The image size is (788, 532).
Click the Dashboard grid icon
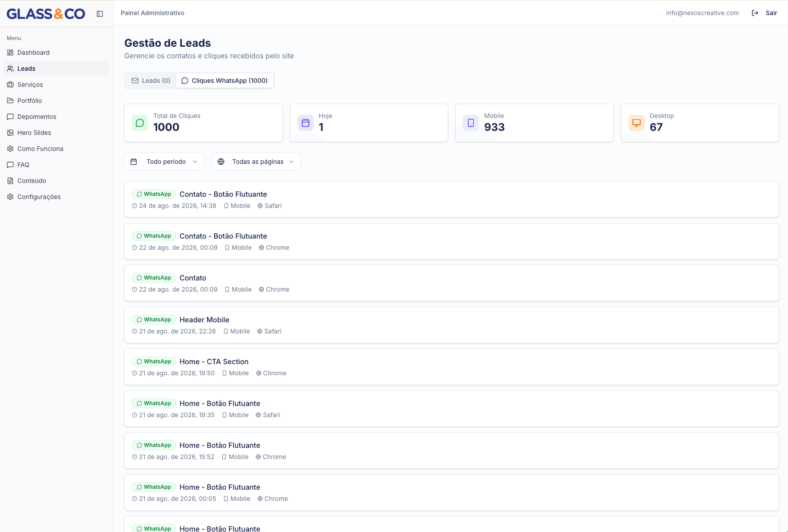point(10,53)
